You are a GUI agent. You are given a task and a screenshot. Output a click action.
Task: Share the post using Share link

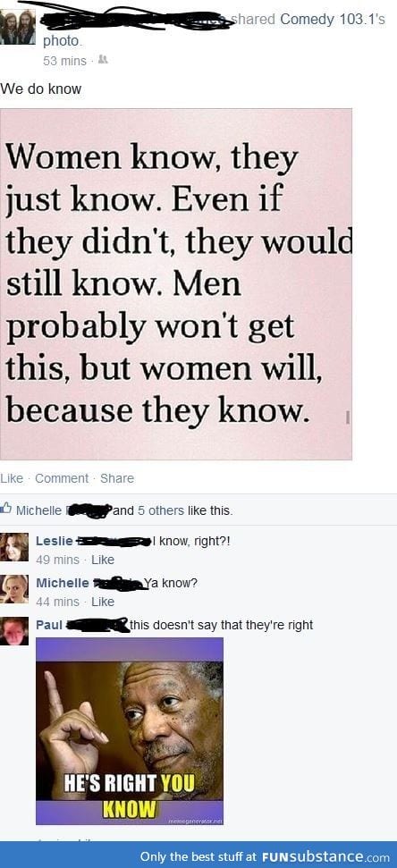click(117, 478)
